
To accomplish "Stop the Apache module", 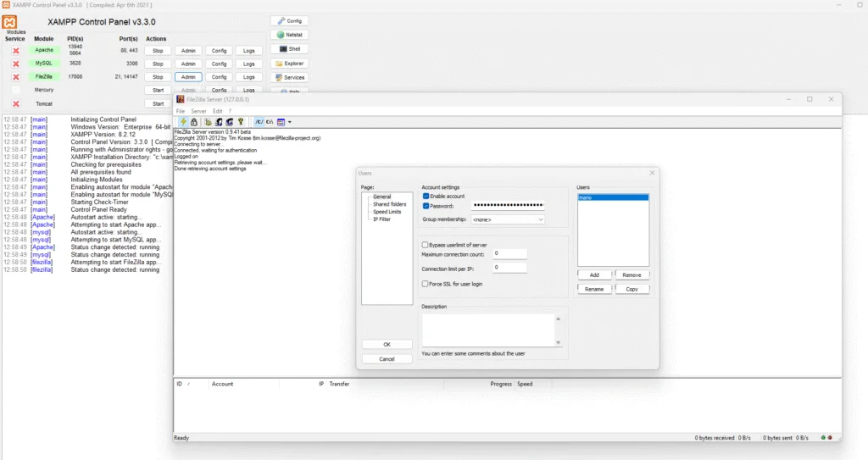I will click(158, 51).
